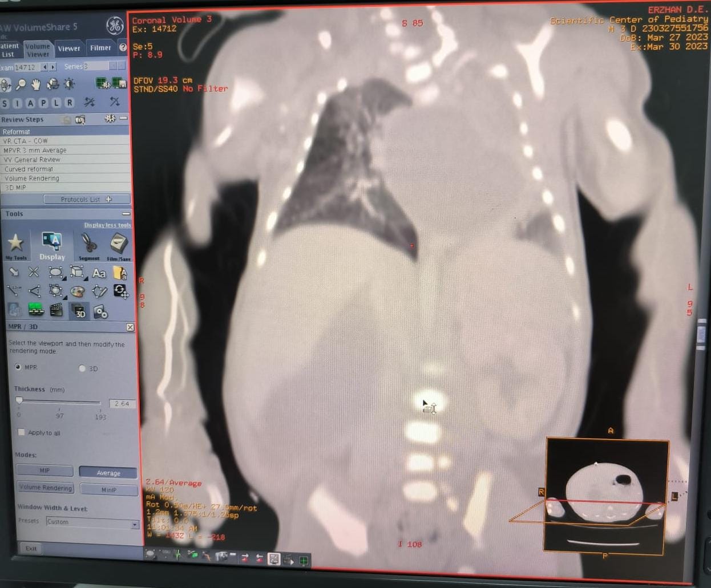This screenshot has width=711, height=588.
Task: Open the Segment scissors tool group
Action: click(89, 246)
